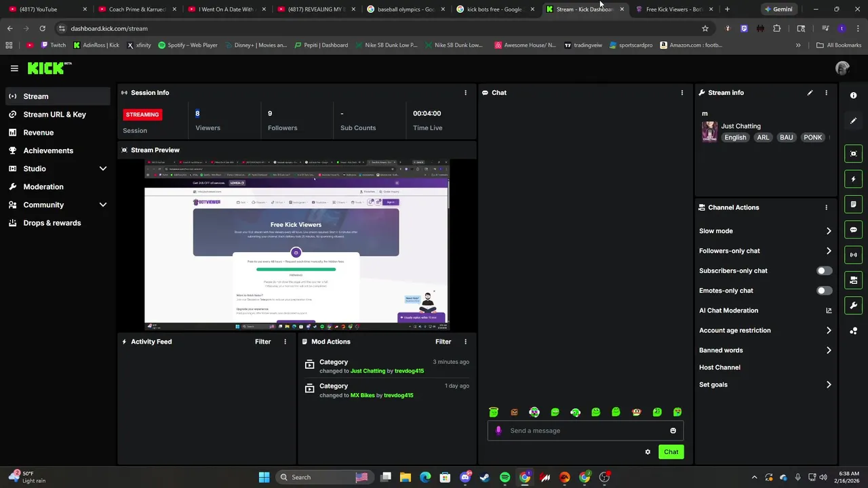Image resolution: width=868 pixels, height=488 pixels.
Task: Click the profile avatar at top right
Action: click(x=842, y=68)
